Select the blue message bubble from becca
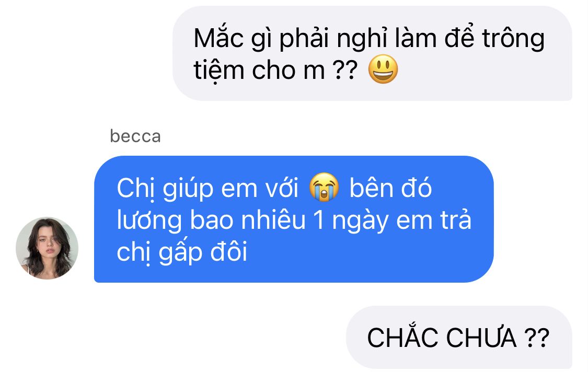 point(294,219)
